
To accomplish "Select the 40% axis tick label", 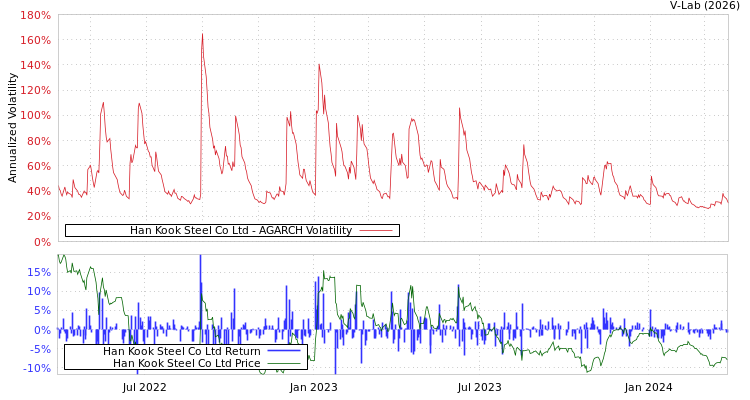I will (x=38, y=191).
